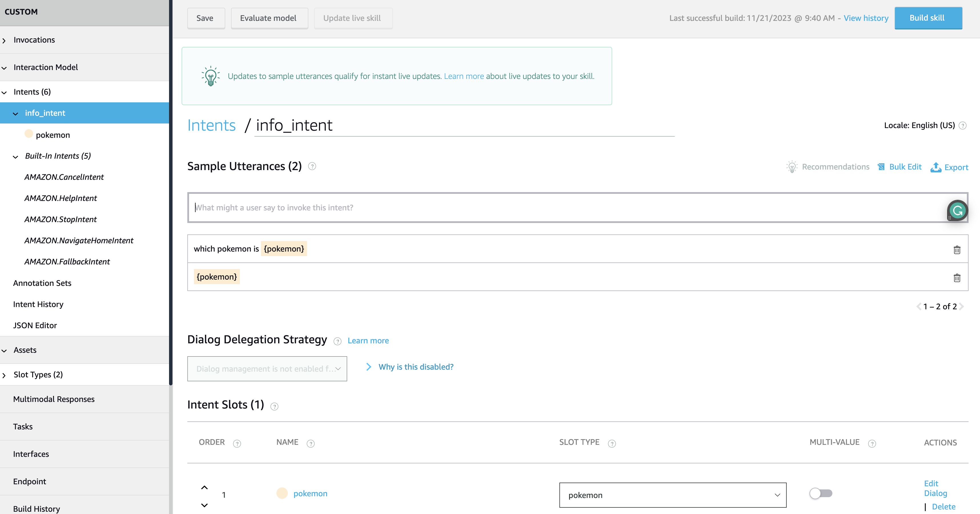Open the View history link
The image size is (980, 514).
pos(866,18)
